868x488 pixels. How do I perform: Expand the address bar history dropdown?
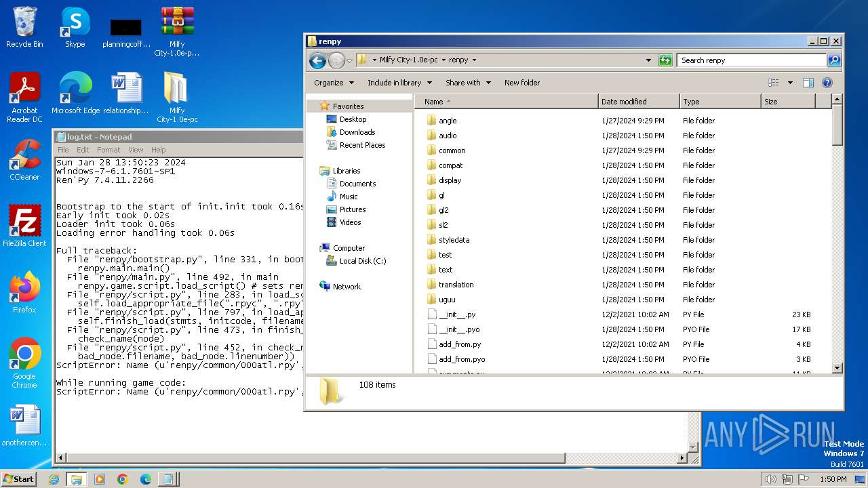point(649,60)
